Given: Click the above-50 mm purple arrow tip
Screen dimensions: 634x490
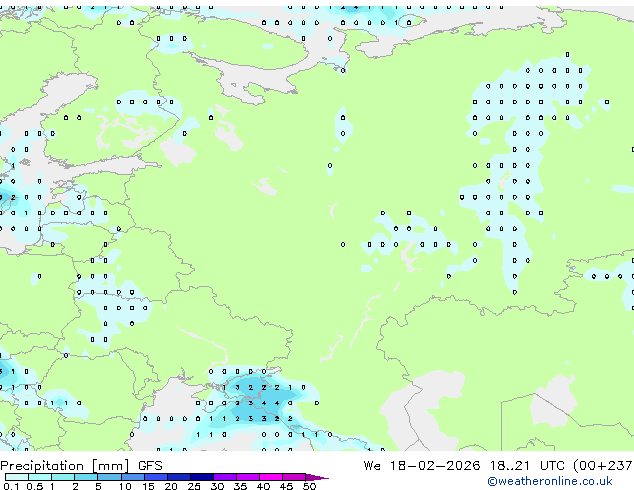Looking at the screenshot, I should (317, 477).
